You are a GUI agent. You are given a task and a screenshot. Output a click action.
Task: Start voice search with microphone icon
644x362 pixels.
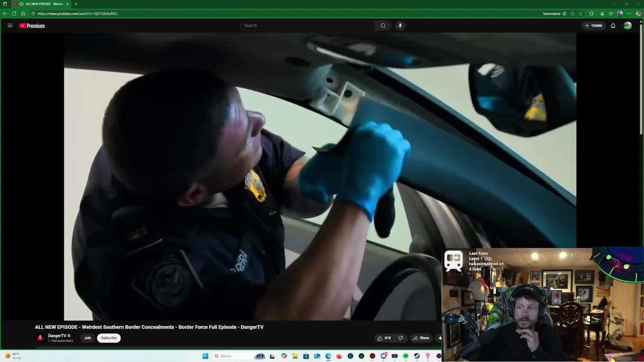coord(400,26)
